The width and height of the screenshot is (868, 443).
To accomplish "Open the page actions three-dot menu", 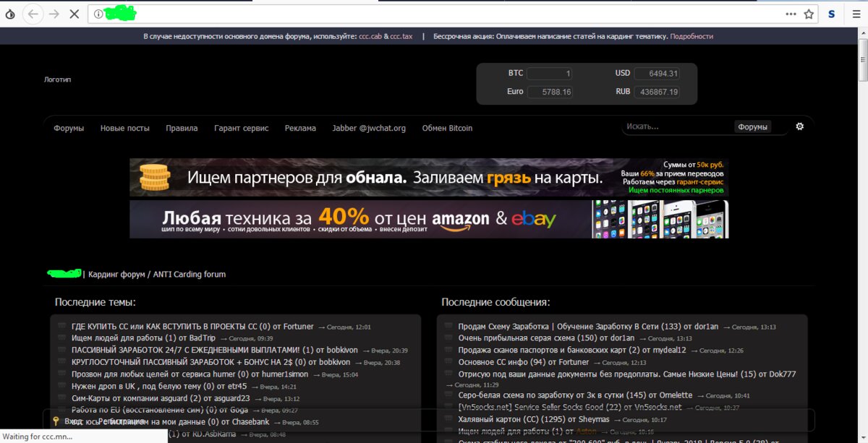I will point(791,14).
